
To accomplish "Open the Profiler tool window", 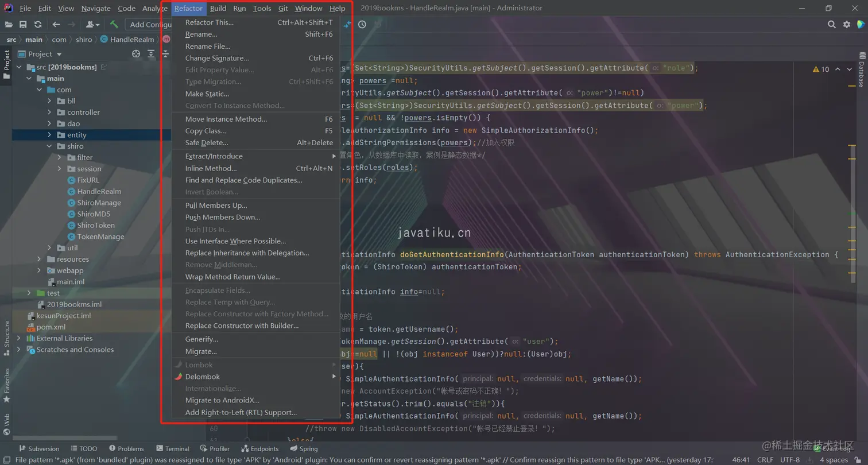I will 215,449.
